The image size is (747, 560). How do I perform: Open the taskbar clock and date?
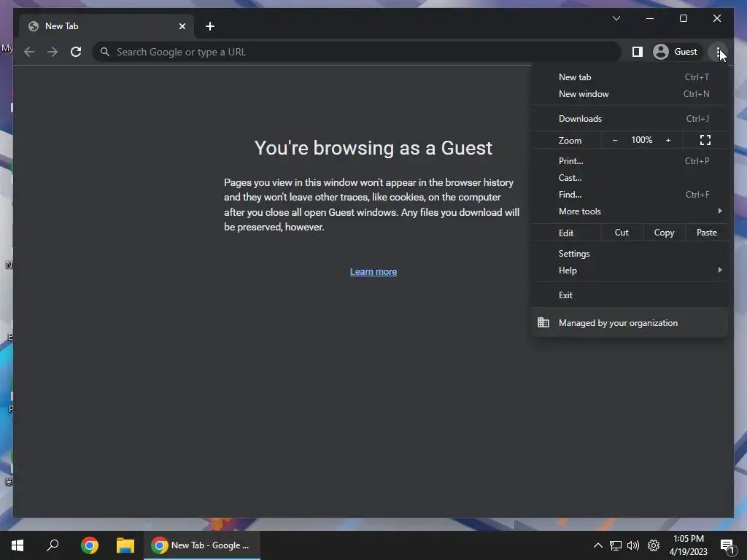click(689, 545)
